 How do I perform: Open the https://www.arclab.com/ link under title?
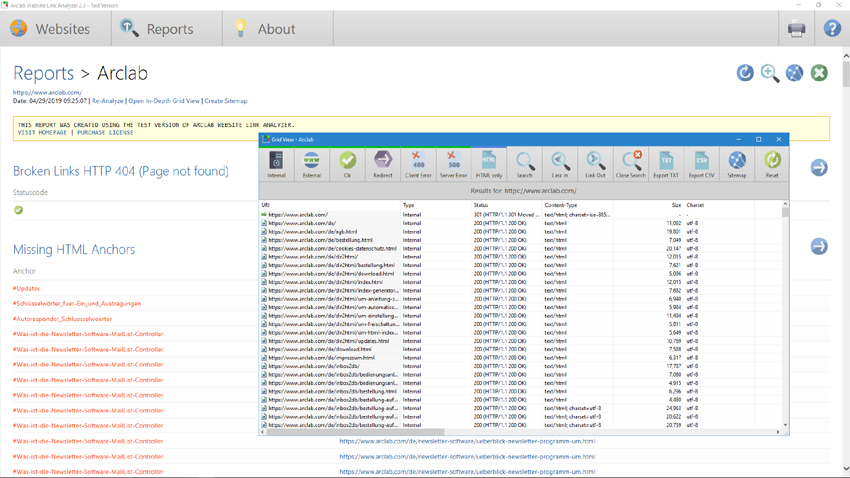pyautogui.click(x=47, y=92)
